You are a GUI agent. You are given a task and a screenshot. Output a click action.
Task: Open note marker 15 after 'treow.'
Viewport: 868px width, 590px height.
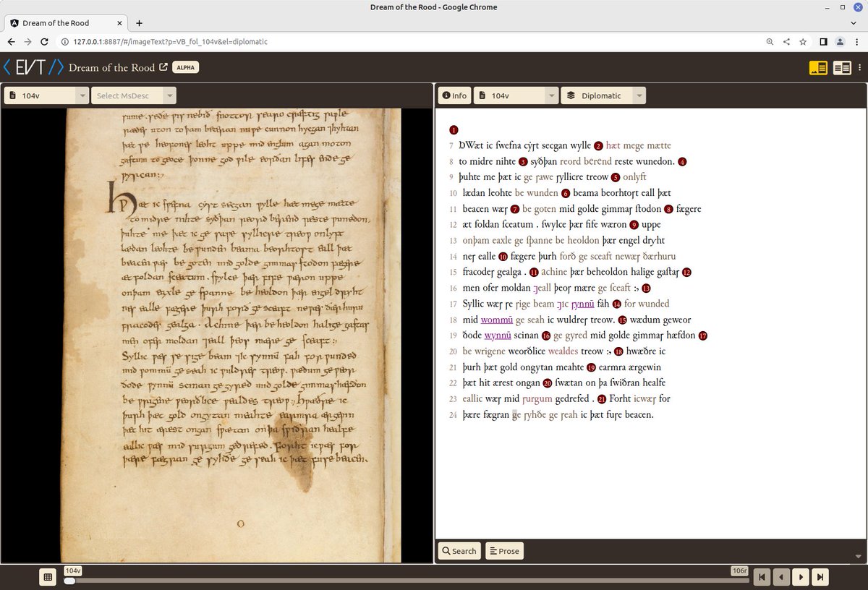[622, 320]
